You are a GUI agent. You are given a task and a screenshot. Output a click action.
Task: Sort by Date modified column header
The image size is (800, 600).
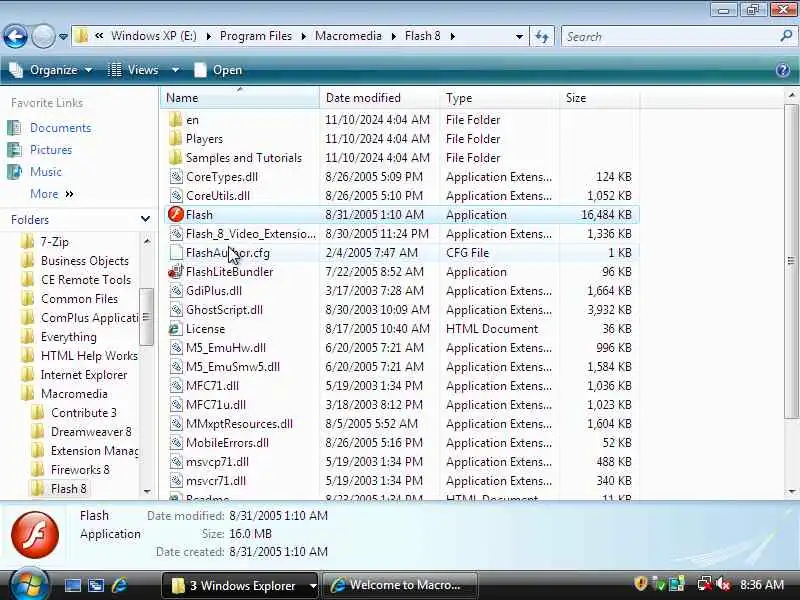(379, 97)
